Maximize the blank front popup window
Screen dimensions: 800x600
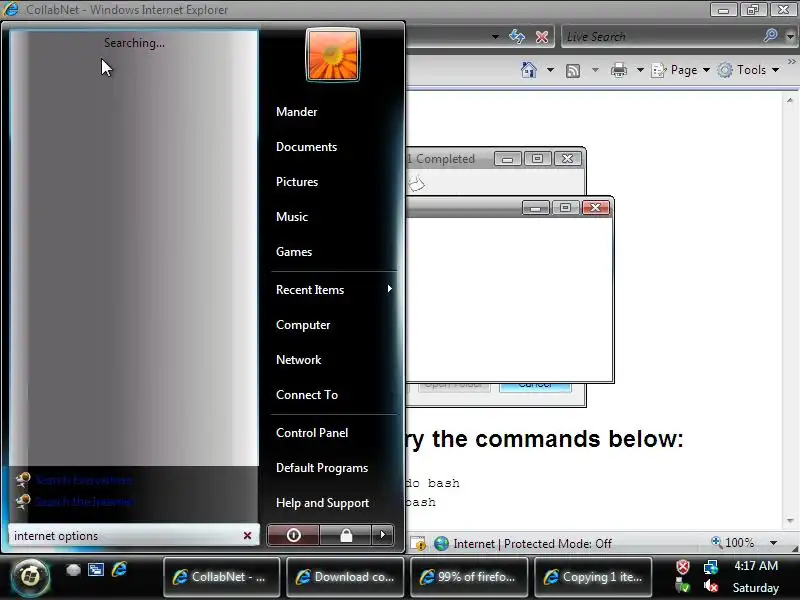565,208
